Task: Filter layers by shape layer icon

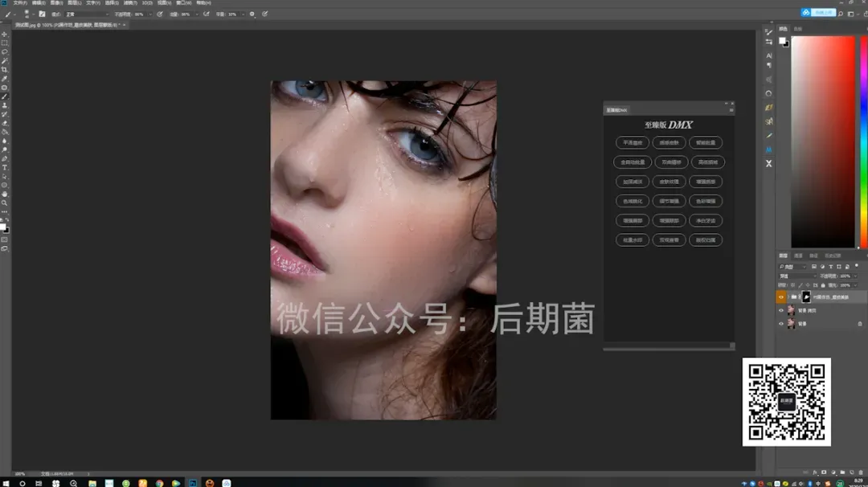Action: coord(838,267)
